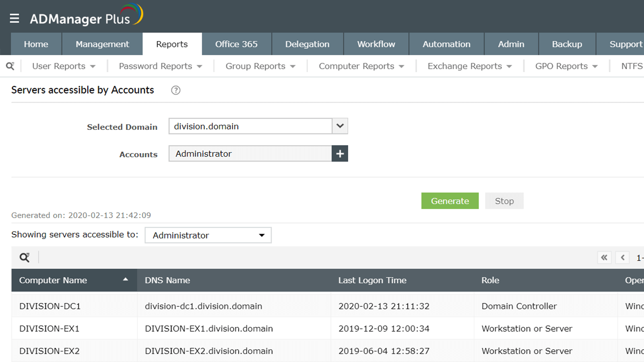Image resolution: width=644 pixels, height=362 pixels.
Task: Expand the Computer Reports menu
Action: click(361, 66)
